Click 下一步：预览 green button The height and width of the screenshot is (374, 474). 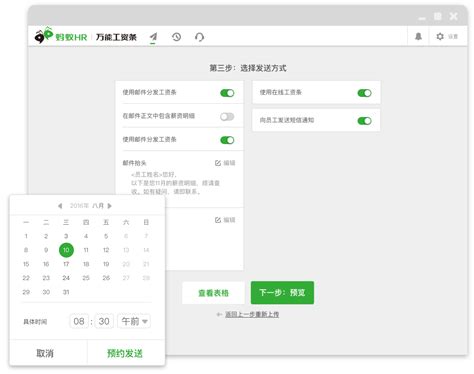(x=282, y=293)
